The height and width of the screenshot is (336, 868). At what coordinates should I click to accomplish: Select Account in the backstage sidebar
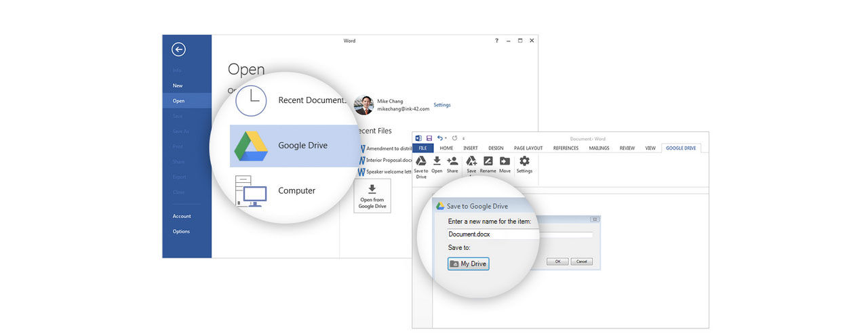coord(182,216)
